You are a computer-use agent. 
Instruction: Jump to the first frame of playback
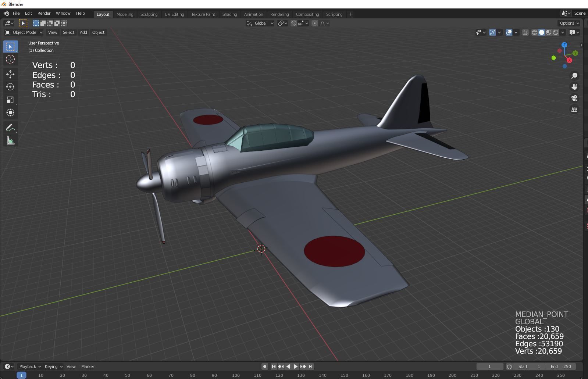pyautogui.click(x=274, y=367)
